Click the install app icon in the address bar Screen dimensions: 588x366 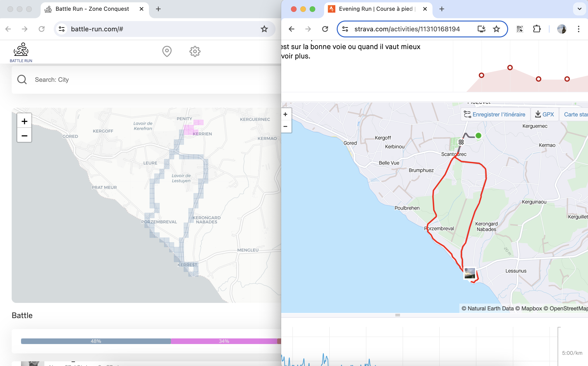[x=481, y=29]
